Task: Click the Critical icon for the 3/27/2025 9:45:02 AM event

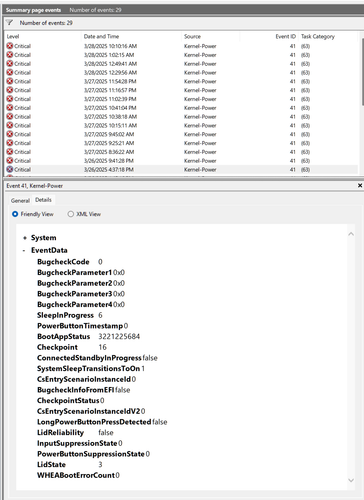Action: (x=10, y=134)
